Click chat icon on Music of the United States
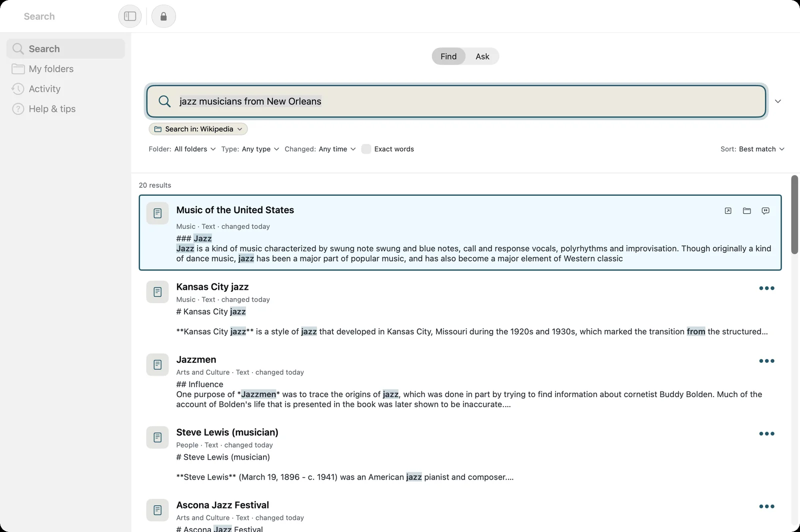The width and height of the screenshot is (800, 532). (x=765, y=211)
